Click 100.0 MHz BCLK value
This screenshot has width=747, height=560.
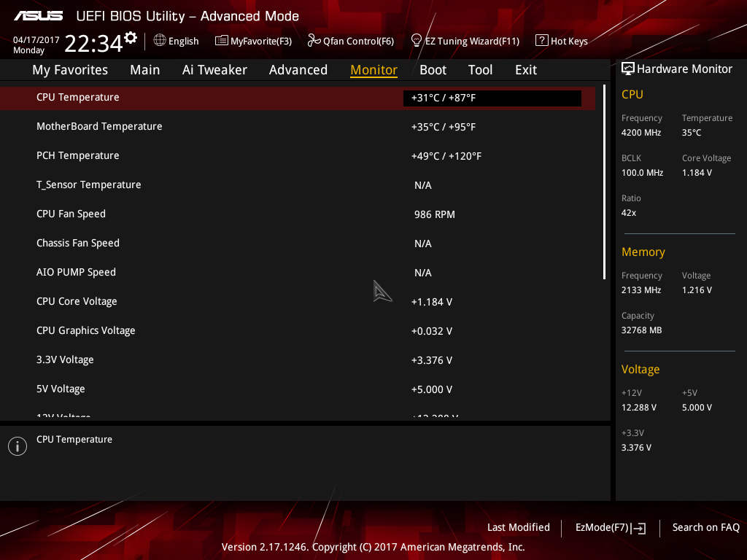coord(642,172)
